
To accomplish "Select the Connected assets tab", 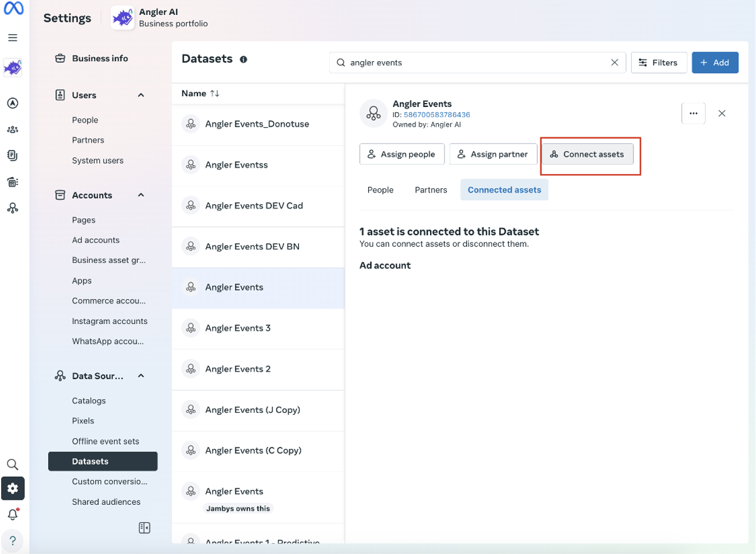I will pyautogui.click(x=504, y=190).
